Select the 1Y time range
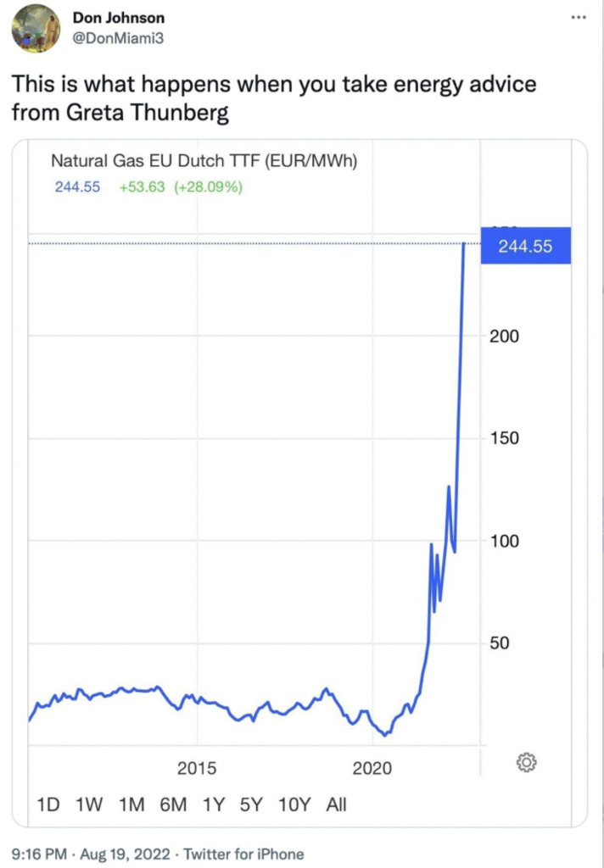 click(215, 804)
